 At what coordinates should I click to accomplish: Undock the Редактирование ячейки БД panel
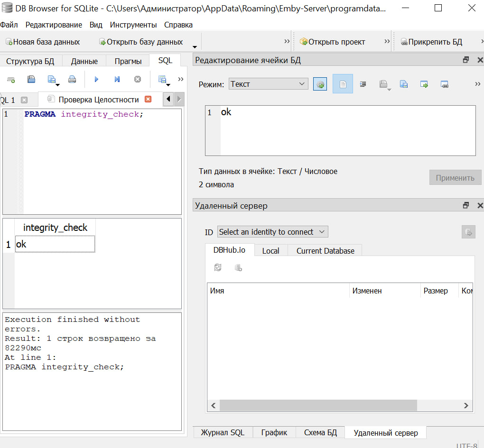pos(466,60)
